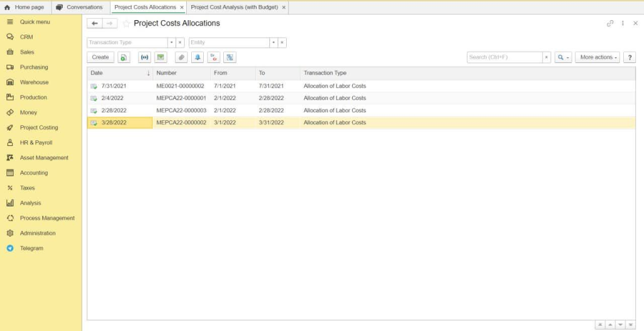Viewport: 644px width, 331px height.
Task: Open the magnifier search options dropdown
Action: point(563,57)
